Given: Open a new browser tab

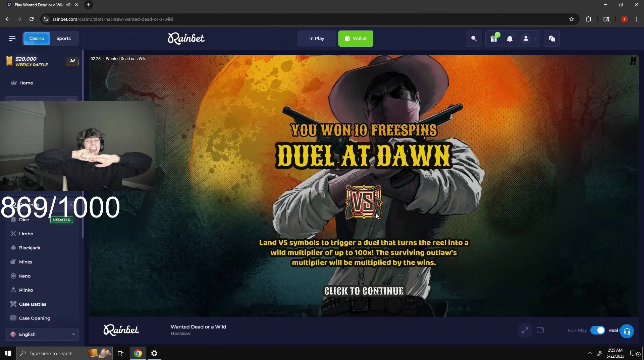Looking at the screenshot, I should [89, 5].
